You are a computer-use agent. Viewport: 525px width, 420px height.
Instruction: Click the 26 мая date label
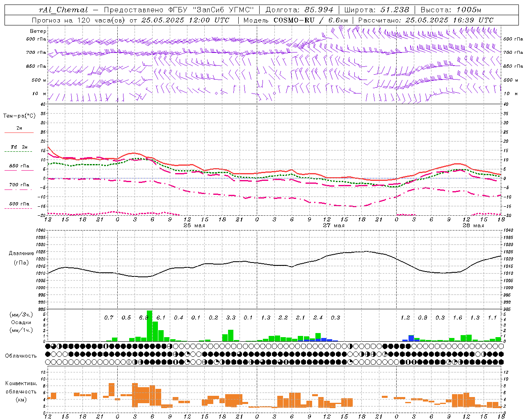[x=194, y=226]
